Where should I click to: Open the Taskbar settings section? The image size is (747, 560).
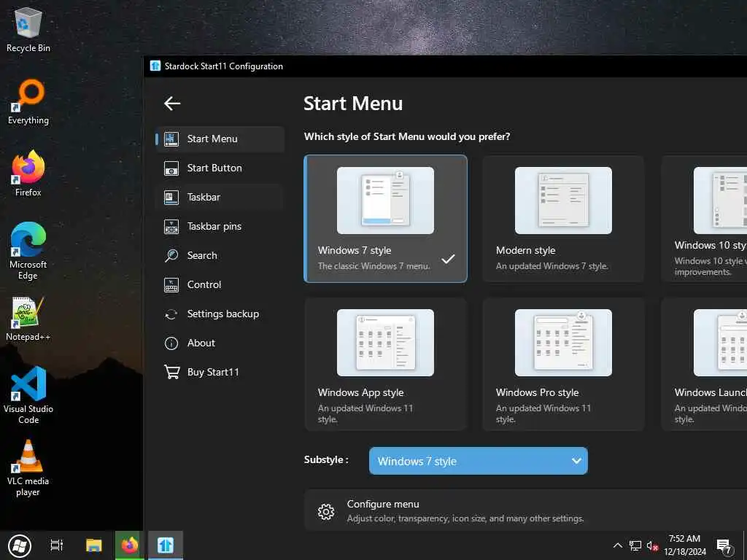(x=220, y=197)
